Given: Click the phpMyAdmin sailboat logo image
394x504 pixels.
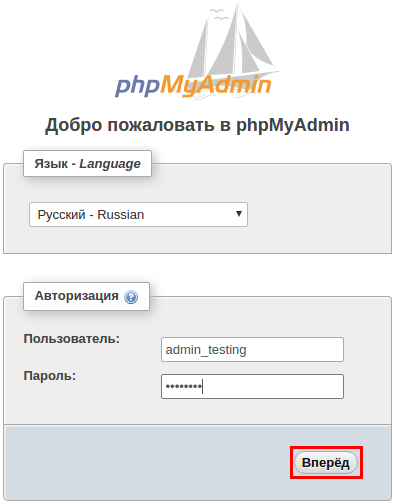Looking at the screenshot, I should pos(197,51).
